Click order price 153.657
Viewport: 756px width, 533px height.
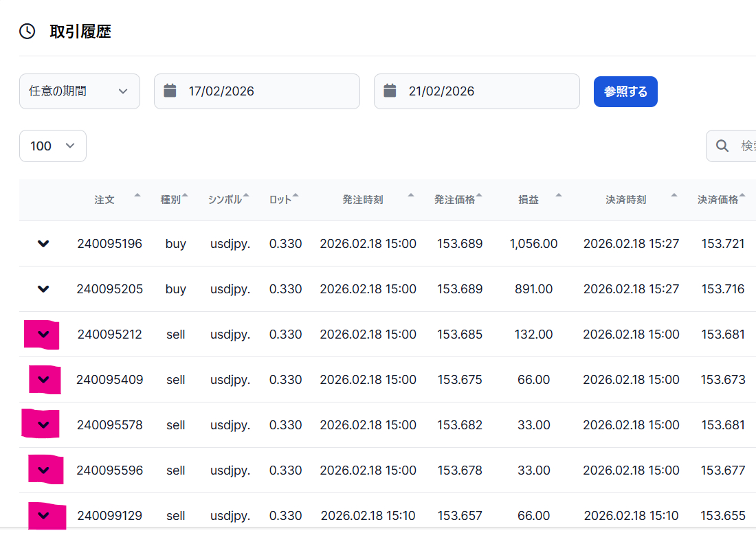pyautogui.click(x=460, y=516)
